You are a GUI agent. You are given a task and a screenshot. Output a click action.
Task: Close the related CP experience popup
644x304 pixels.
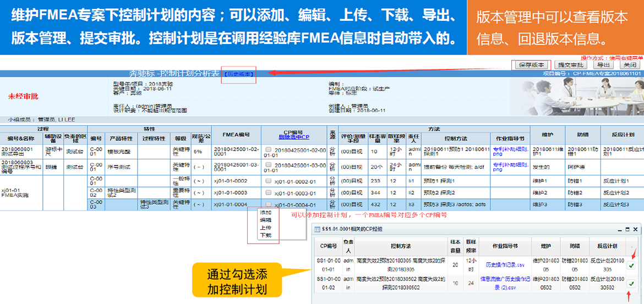click(635, 229)
